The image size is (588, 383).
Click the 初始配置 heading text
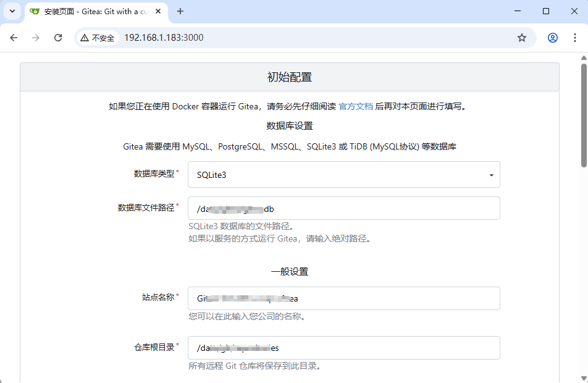(290, 77)
